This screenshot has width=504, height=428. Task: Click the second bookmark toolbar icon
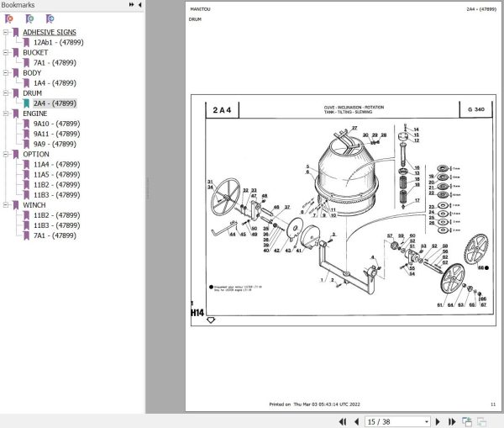click(29, 18)
